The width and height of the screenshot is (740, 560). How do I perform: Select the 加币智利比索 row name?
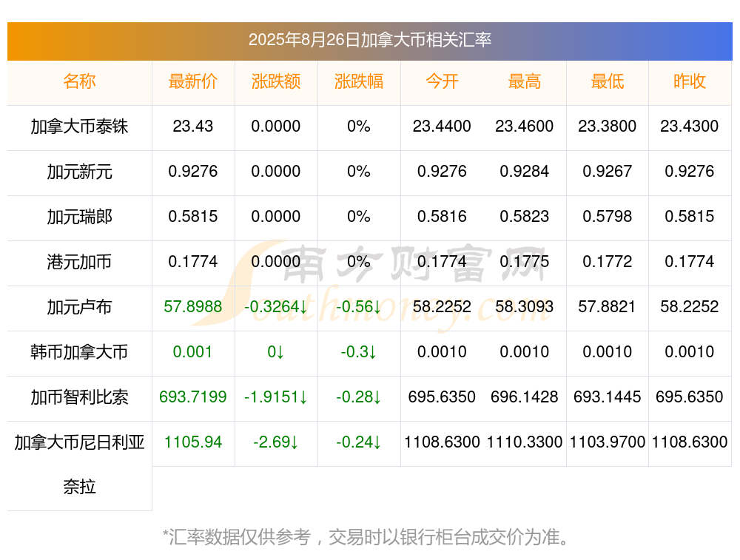coord(79,397)
